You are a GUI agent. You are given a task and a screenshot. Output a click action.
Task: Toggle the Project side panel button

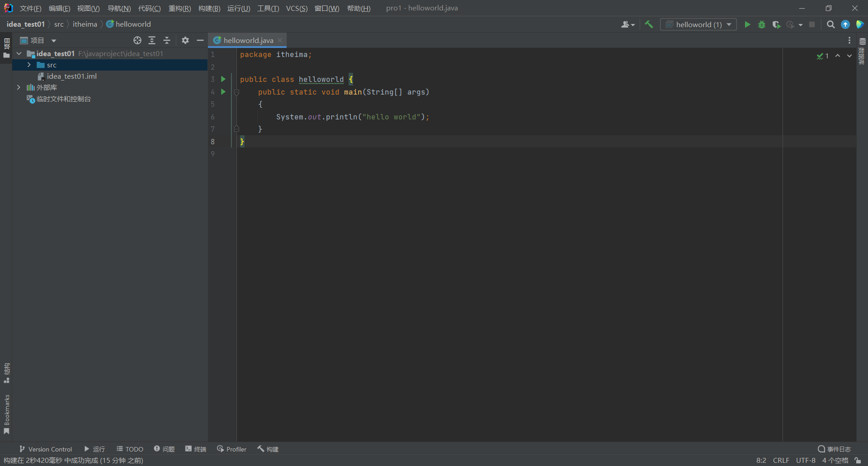point(6,48)
